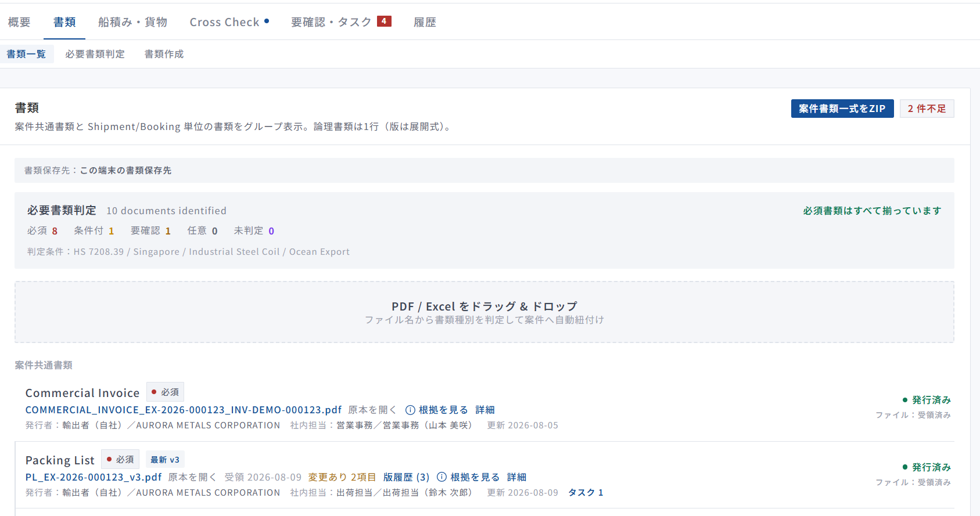Expand 版履歴 (3) for Packing List
980x516 pixels.
pos(407,477)
